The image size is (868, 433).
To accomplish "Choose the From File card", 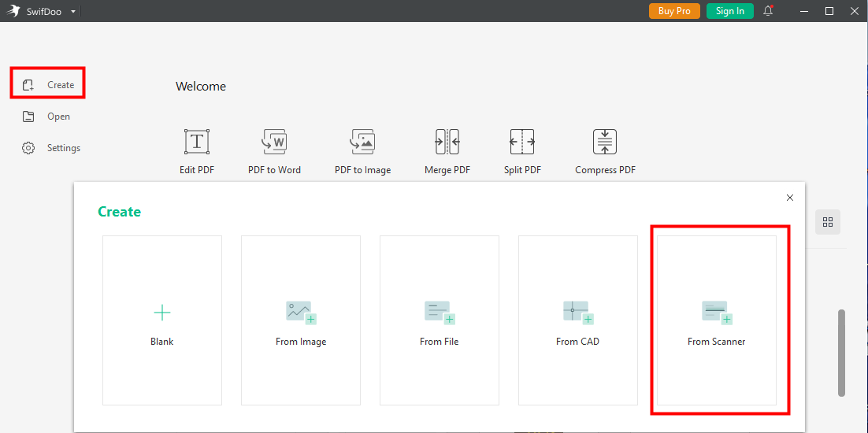I will pyautogui.click(x=440, y=320).
